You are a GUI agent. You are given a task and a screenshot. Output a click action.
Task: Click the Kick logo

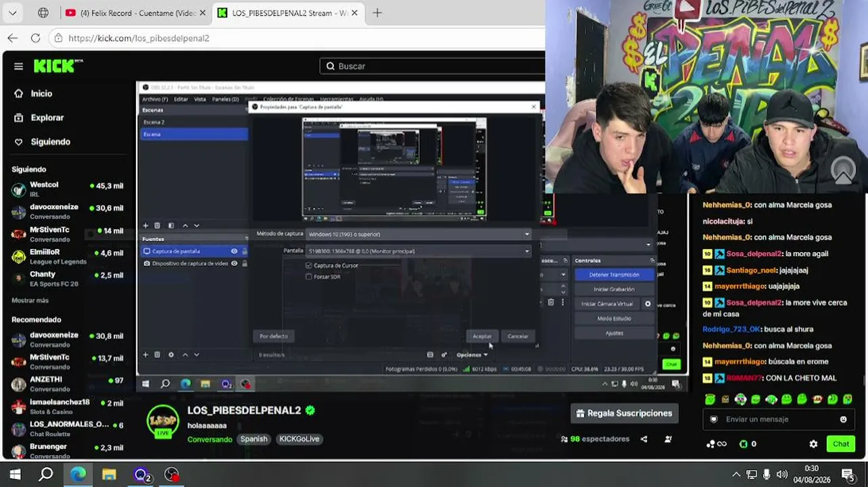pyautogui.click(x=58, y=66)
